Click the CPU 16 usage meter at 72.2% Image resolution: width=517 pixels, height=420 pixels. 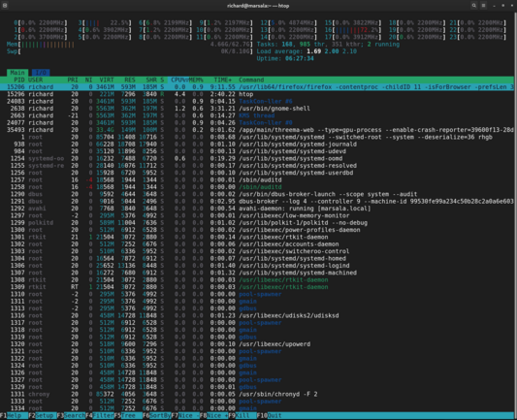[353, 30]
